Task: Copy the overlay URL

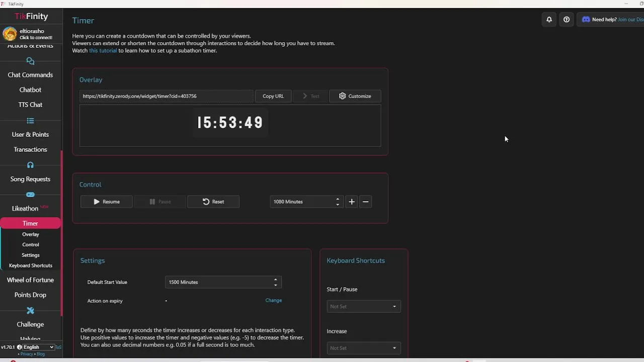Action: pos(273,96)
